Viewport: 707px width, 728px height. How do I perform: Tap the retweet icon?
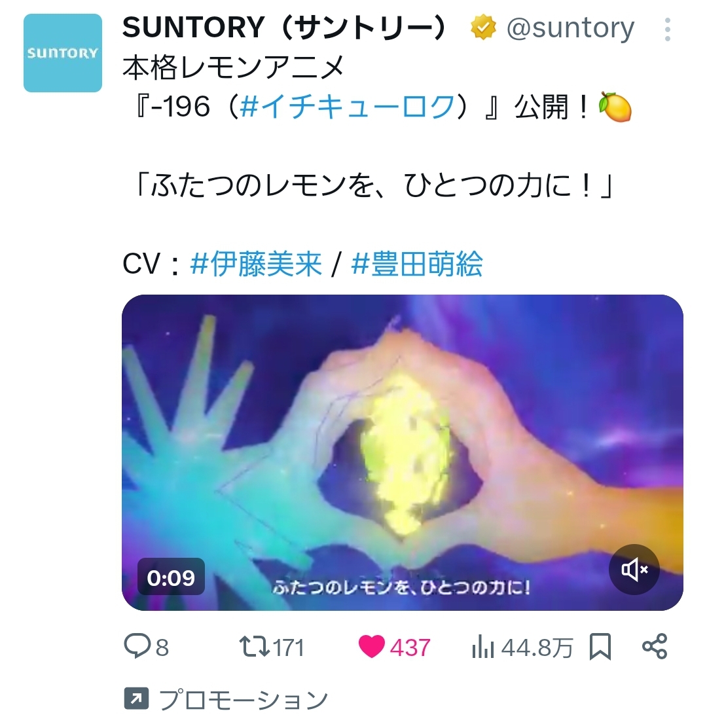[x=255, y=646]
